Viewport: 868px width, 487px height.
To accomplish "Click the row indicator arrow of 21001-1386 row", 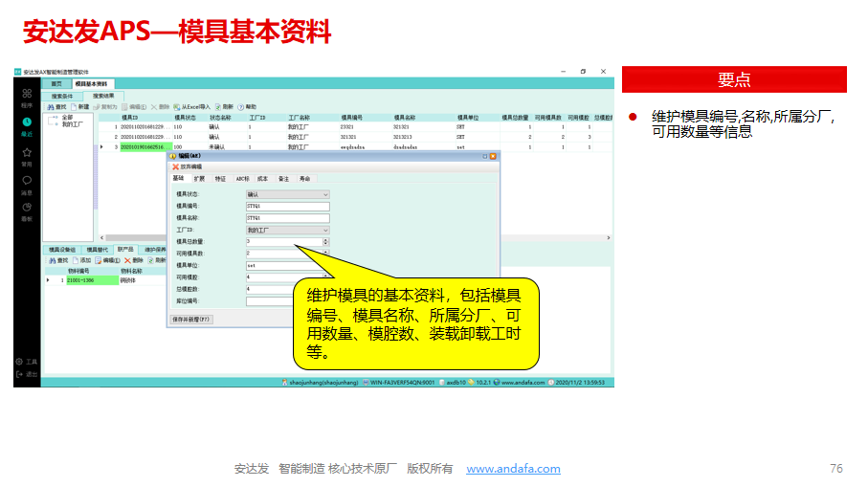I will click(48, 280).
